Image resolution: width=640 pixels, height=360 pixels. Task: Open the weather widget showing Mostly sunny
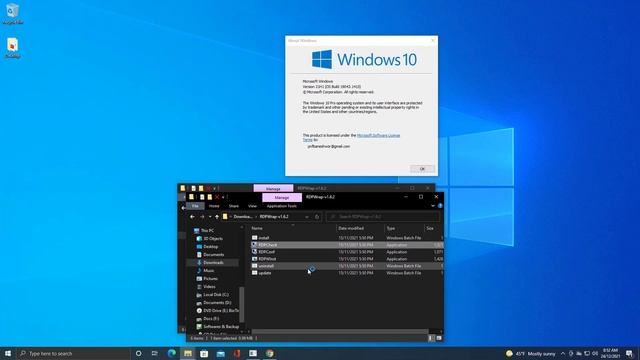pyautogui.click(x=531, y=353)
